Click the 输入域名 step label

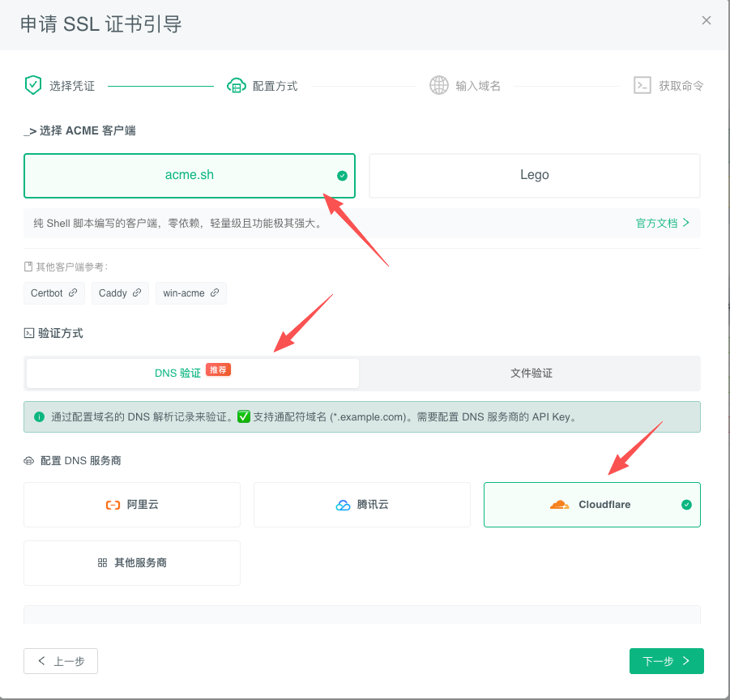pyautogui.click(x=478, y=86)
